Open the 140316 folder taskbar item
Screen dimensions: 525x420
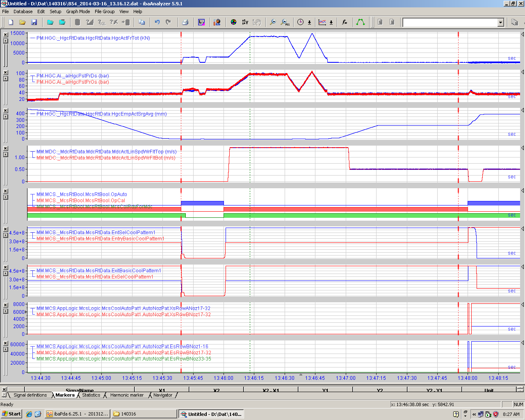point(144,414)
